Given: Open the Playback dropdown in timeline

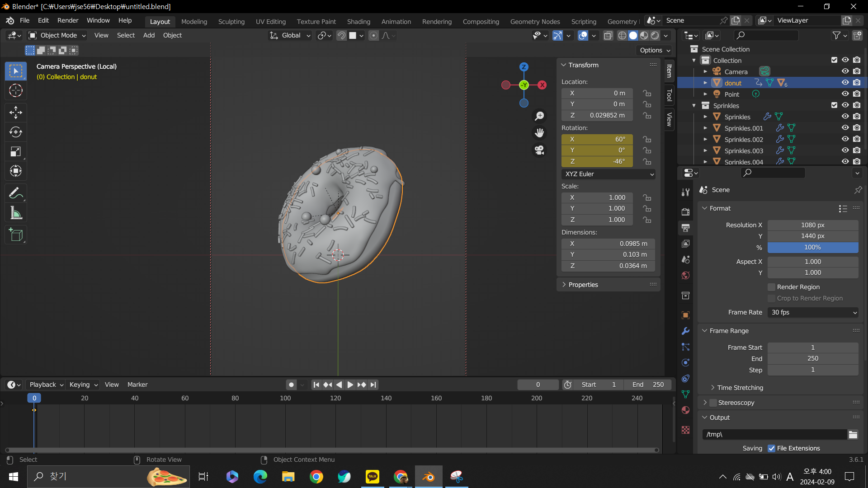Looking at the screenshot, I should (x=46, y=385).
